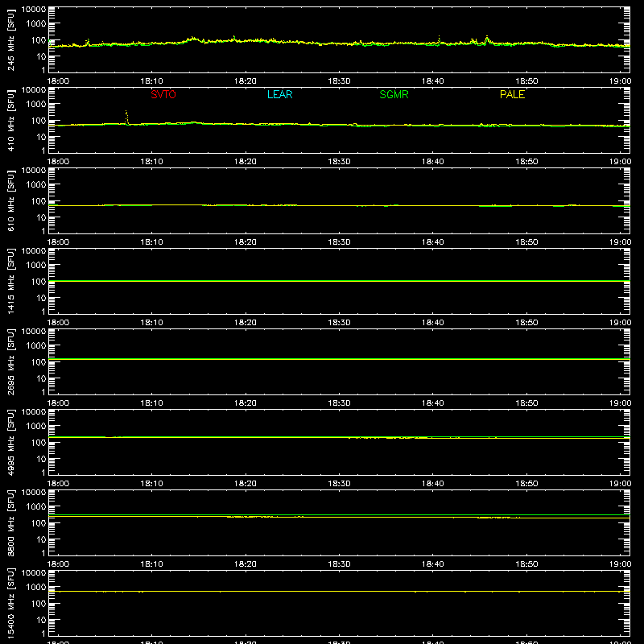
Task: Click the yellow PALE station label
Action: pyautogui.click(x=512, y=94)
